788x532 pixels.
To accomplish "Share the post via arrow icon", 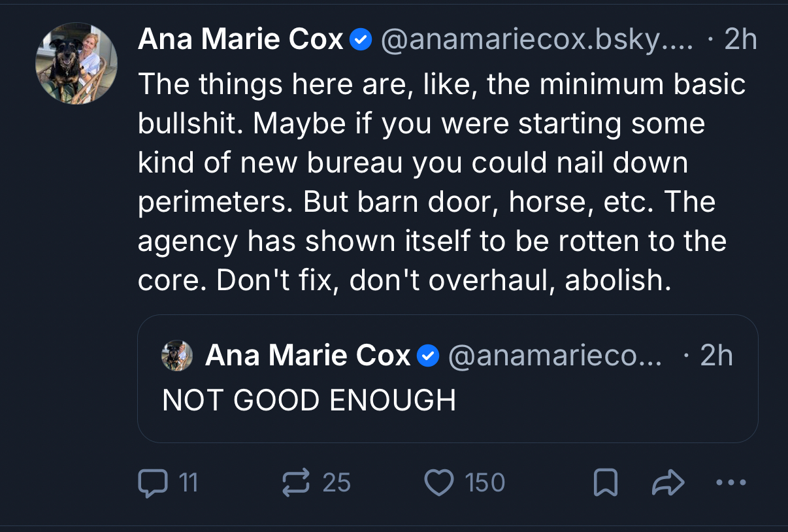I will (x=668, y=483).
